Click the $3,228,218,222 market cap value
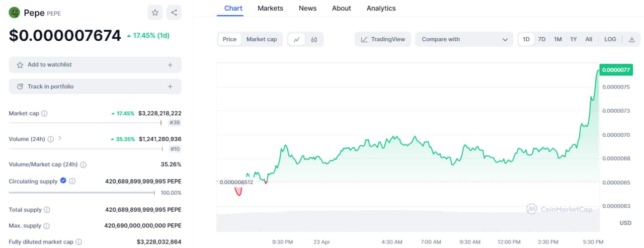This screenshot has height=248, width=644. coord(160,114)
